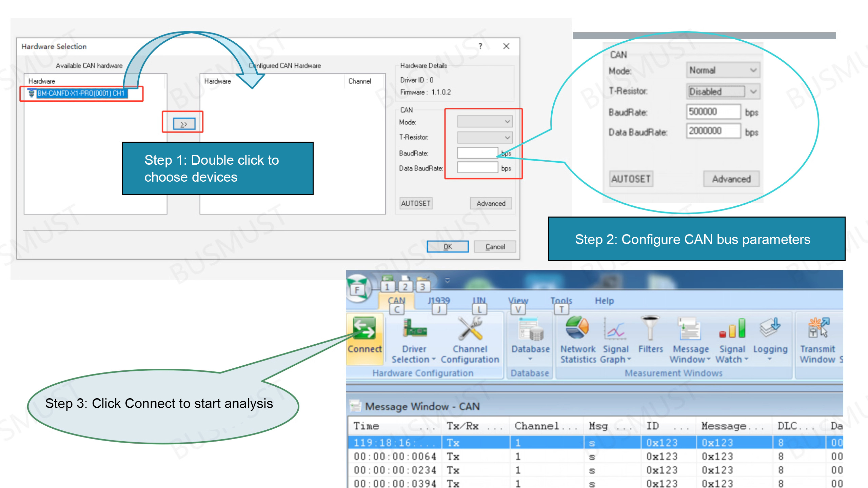
Task: Open Channel Configuration tools icon
Action: pos(470,329)
